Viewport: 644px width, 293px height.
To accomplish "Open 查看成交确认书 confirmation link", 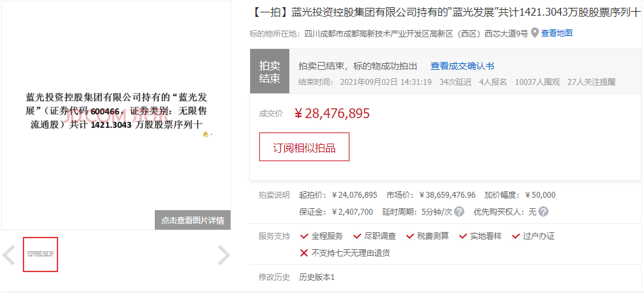I will [x=462, y=66].
